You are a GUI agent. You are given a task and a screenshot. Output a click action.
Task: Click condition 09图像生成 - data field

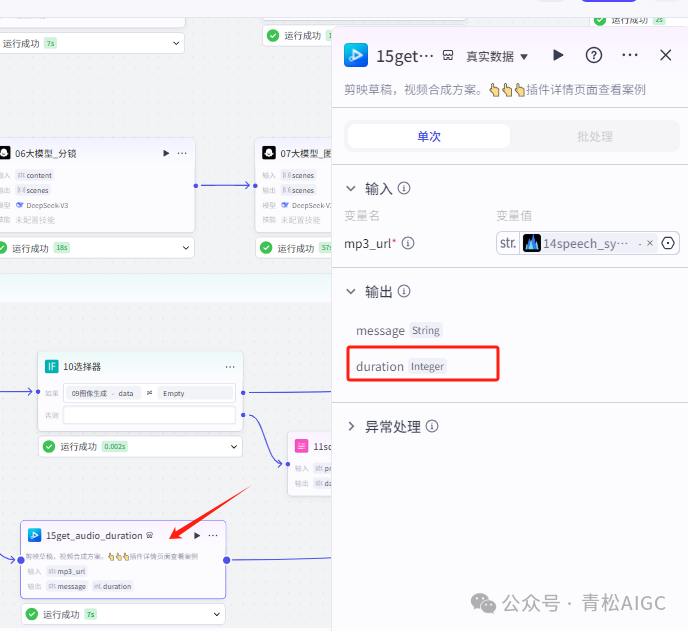(103, 393)
